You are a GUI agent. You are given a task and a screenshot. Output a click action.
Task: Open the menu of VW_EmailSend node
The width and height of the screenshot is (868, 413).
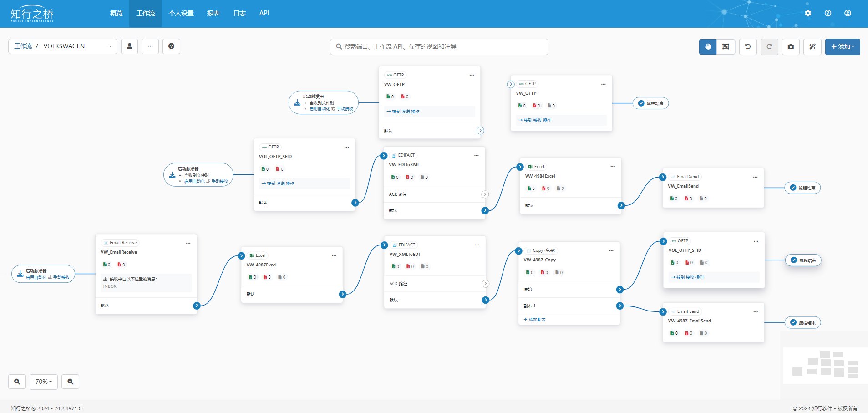pyautogui.click(x=755, y=177)
